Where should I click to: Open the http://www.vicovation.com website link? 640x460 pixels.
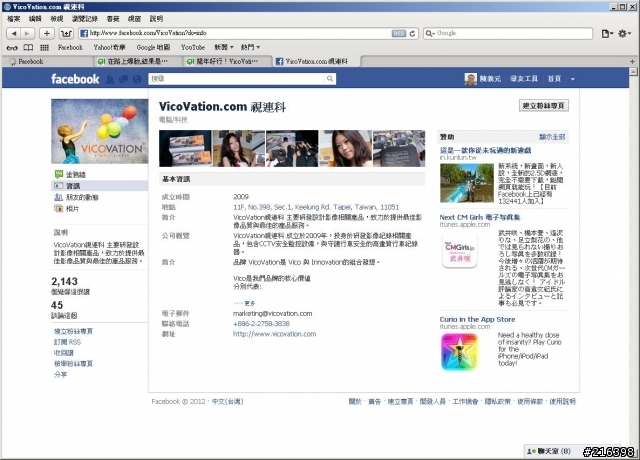pyautogui.click(x=274, y=334)
